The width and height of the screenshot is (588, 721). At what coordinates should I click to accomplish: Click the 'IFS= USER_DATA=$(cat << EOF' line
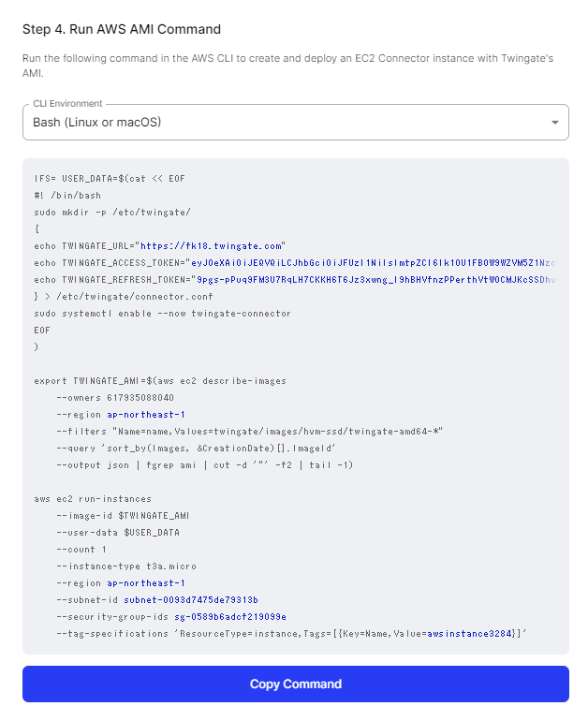point(110,179)
